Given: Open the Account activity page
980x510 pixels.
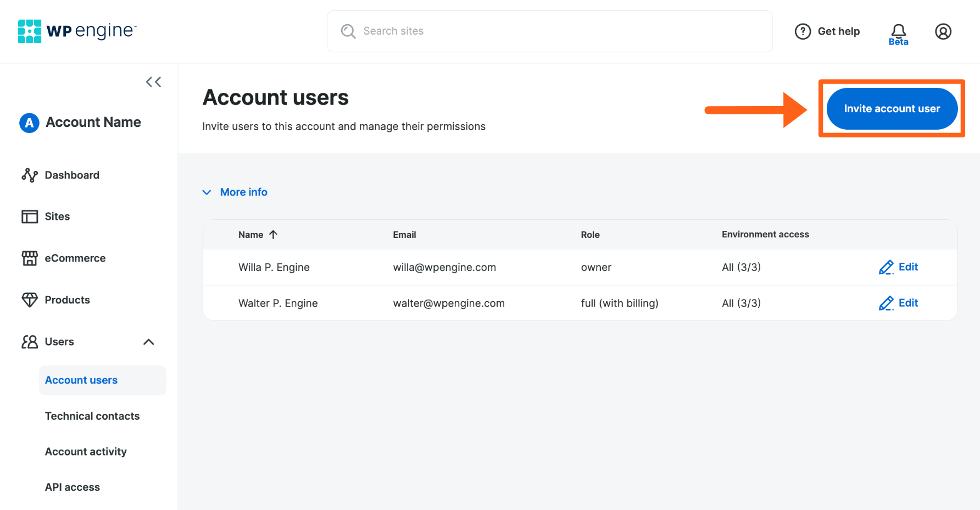Looking at the screenshot, I should (86, 451).
